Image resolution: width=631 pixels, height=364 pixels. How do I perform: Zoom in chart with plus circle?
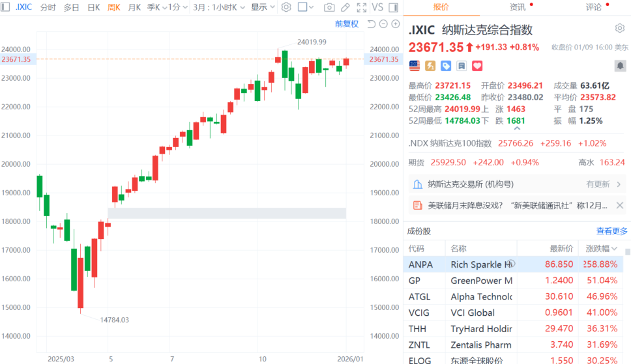coord(396,24)
